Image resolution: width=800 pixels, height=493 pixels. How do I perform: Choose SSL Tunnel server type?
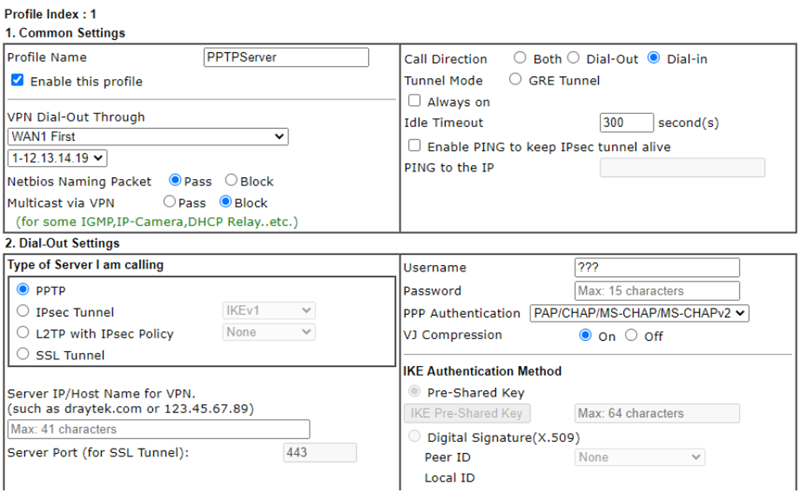24,354
